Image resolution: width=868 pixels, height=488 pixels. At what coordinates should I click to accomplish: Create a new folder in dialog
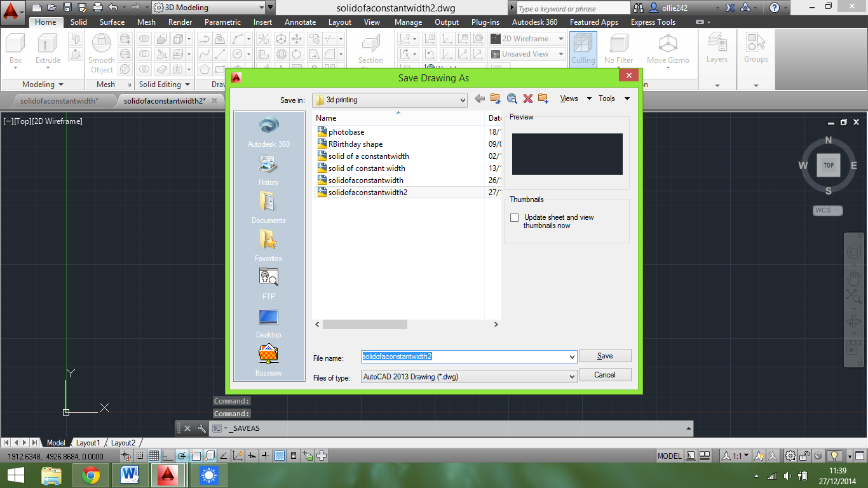tap(543, 98)
